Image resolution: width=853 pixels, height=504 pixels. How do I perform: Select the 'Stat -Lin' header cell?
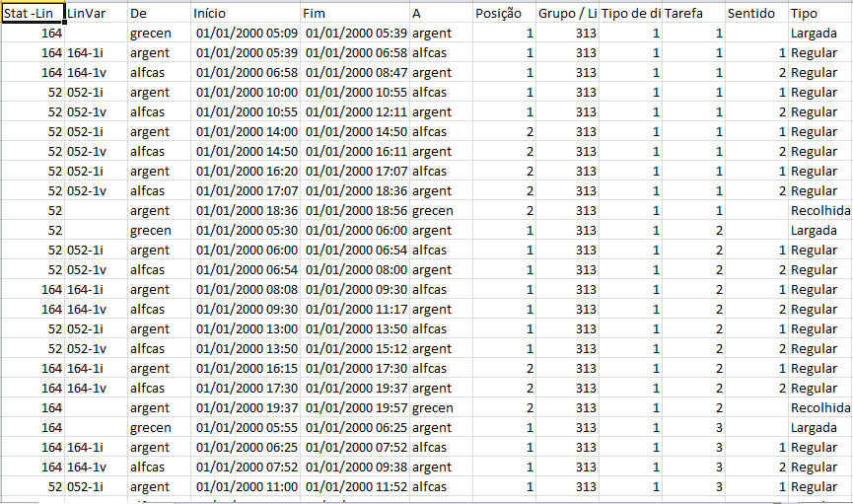click(34, 13)
